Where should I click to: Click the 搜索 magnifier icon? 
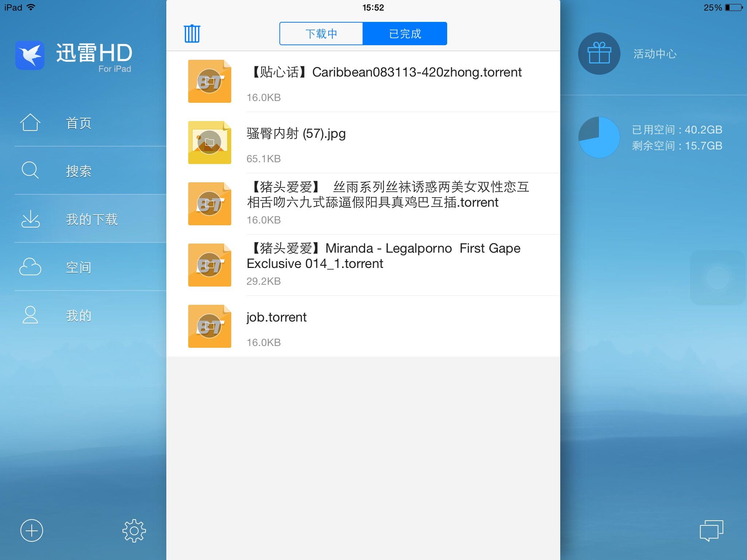tap(30, 170)
